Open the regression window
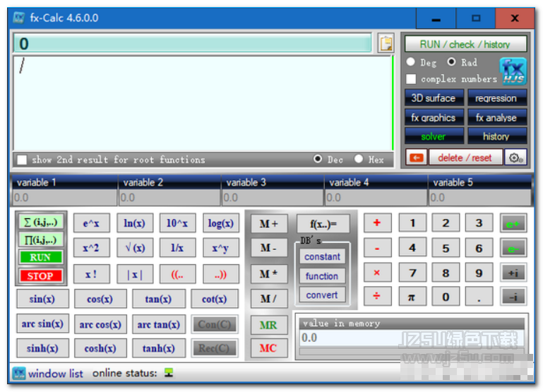 click(x=496, y=98)
